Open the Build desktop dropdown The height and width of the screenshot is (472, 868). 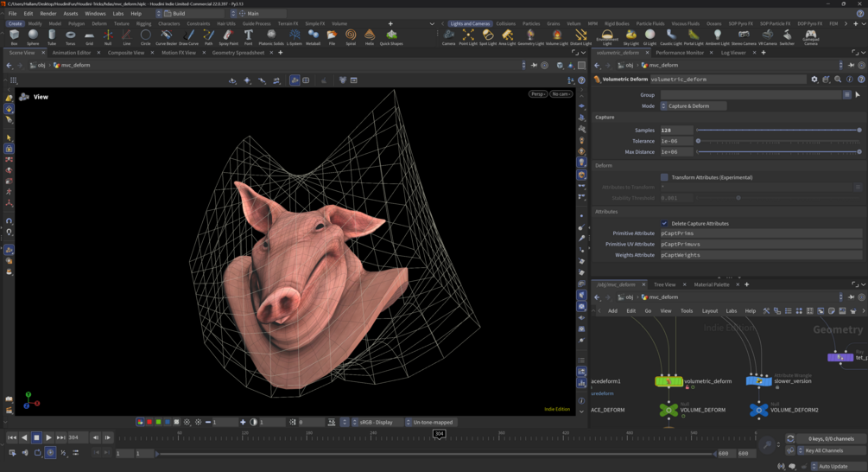click(x=189, y=13)
